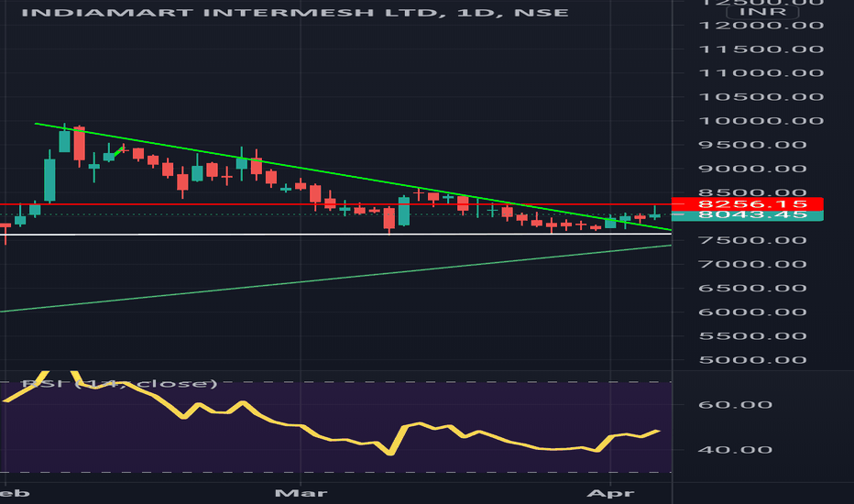Click the 9000.00 price axis label
This screenshot has width=854, height=504.
click(x=752, y=169)
